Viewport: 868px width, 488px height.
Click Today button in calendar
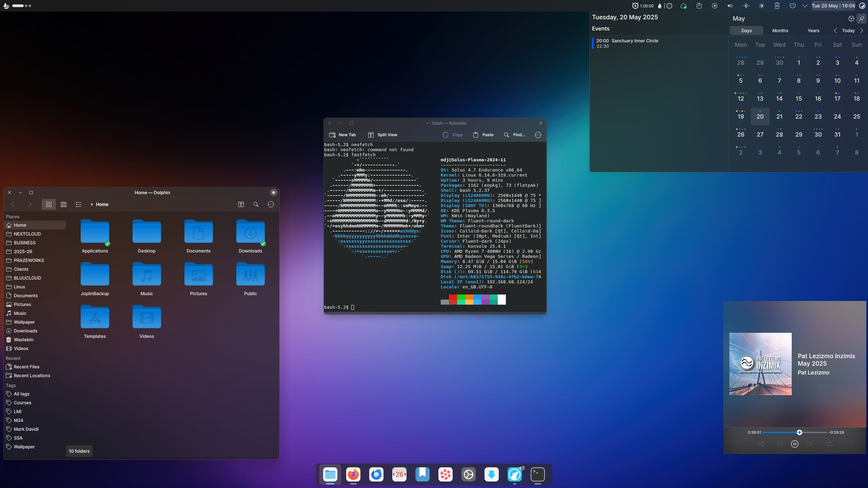[x=848, y=30]
